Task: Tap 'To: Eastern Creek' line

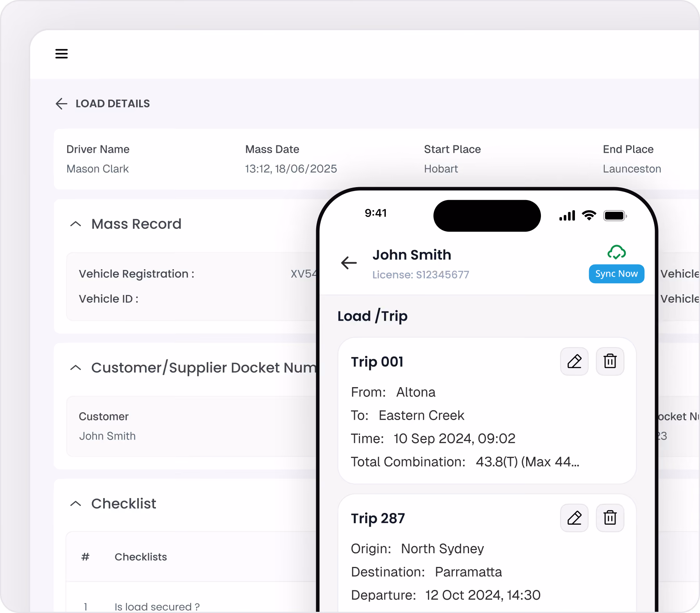Action: [x=407, y=415]
